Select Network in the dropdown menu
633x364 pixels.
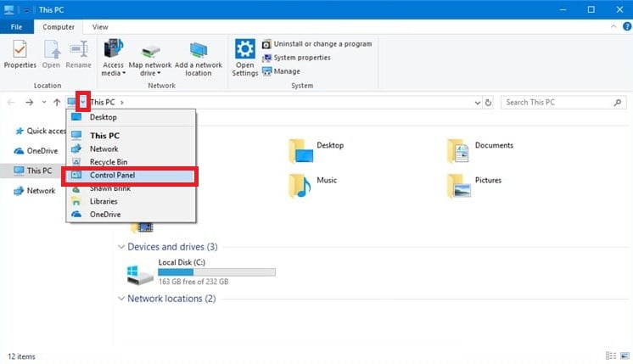click(131, 149)
